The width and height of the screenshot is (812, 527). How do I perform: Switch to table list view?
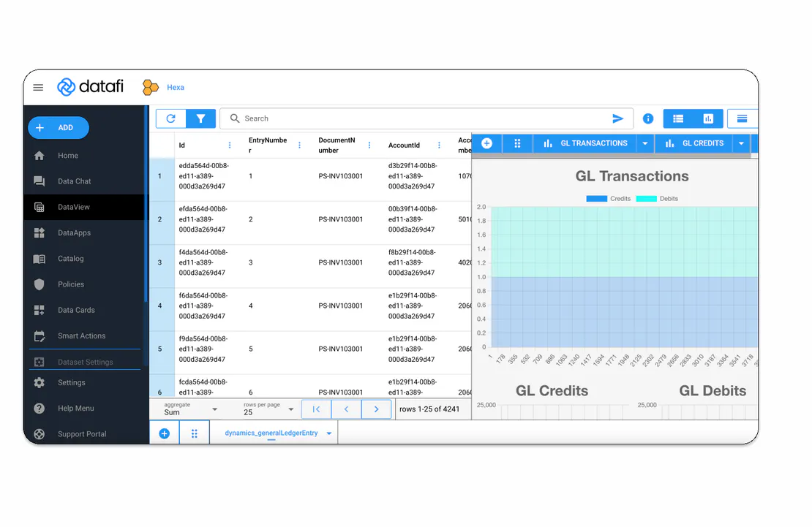[x=678, y=118]
